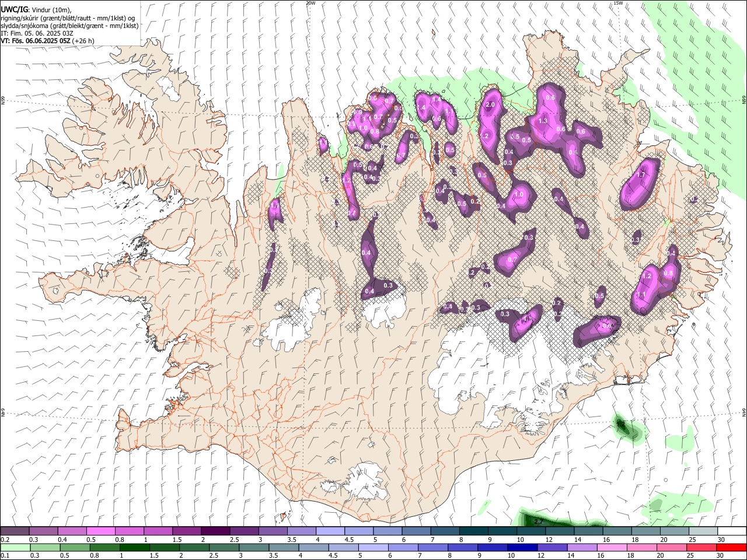
Task: Click the '2.7' value in the southern green patch
Action: (x=539, y=521)
